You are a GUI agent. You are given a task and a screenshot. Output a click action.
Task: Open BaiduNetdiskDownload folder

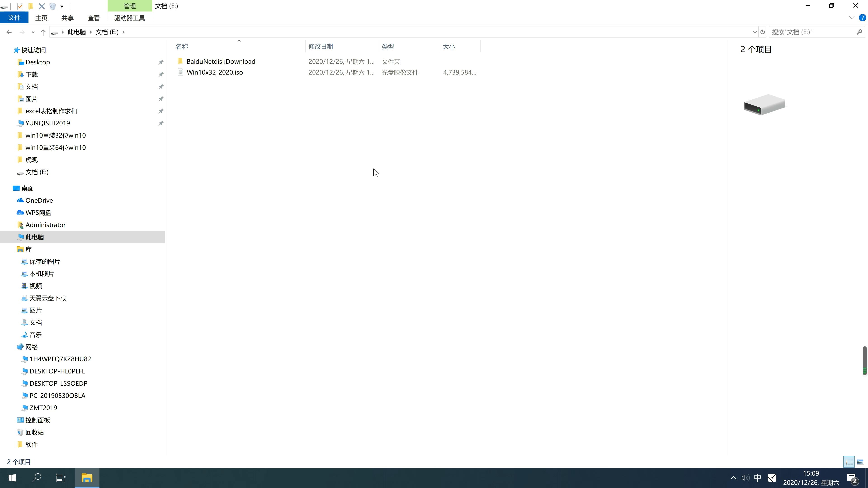tap(221, 61)
